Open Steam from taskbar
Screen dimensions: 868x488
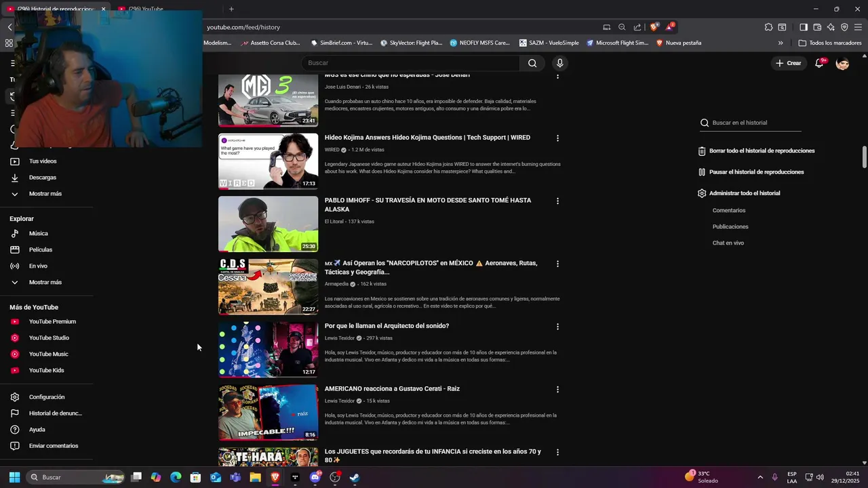(x=354, y=477)
